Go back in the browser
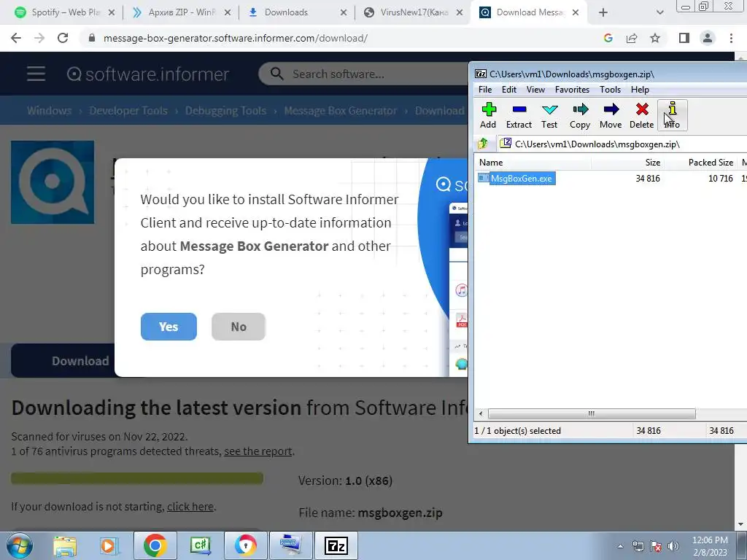 point(16,38)
